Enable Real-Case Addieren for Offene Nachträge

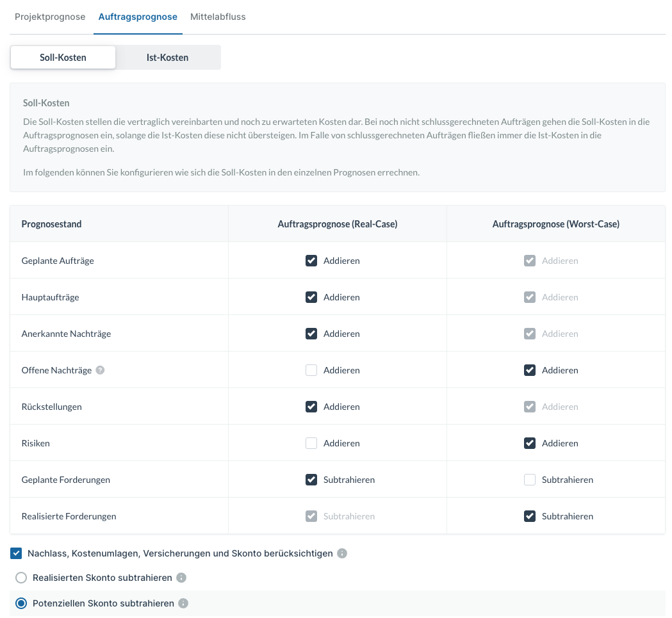tap(311, 370)
